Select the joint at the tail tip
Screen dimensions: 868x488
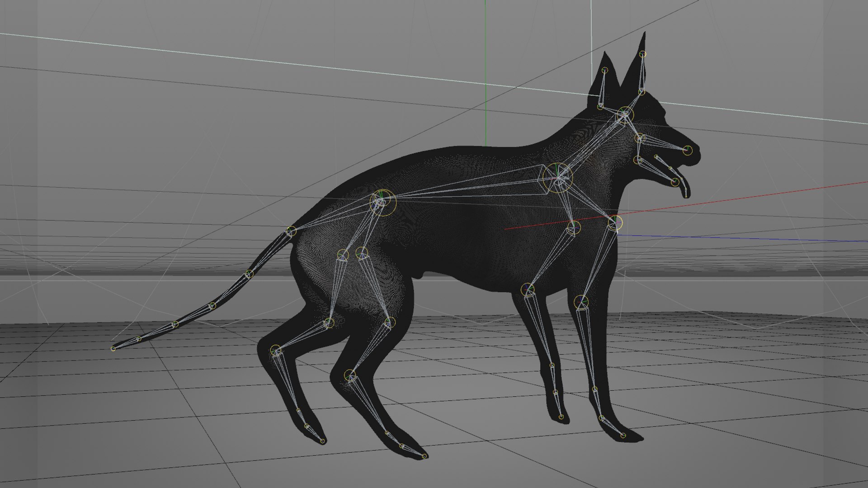pos(113,348)
